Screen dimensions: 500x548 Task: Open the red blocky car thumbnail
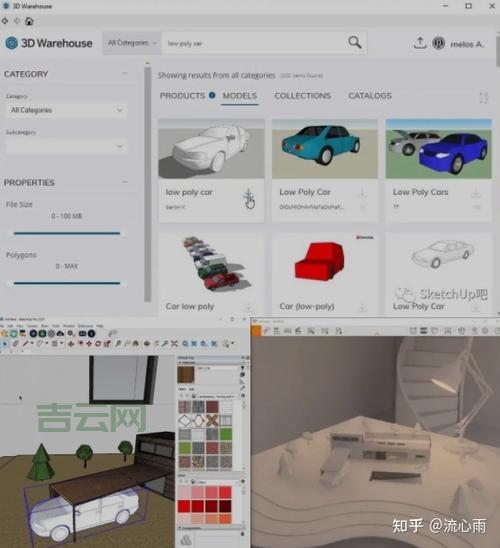click(319, 261)
